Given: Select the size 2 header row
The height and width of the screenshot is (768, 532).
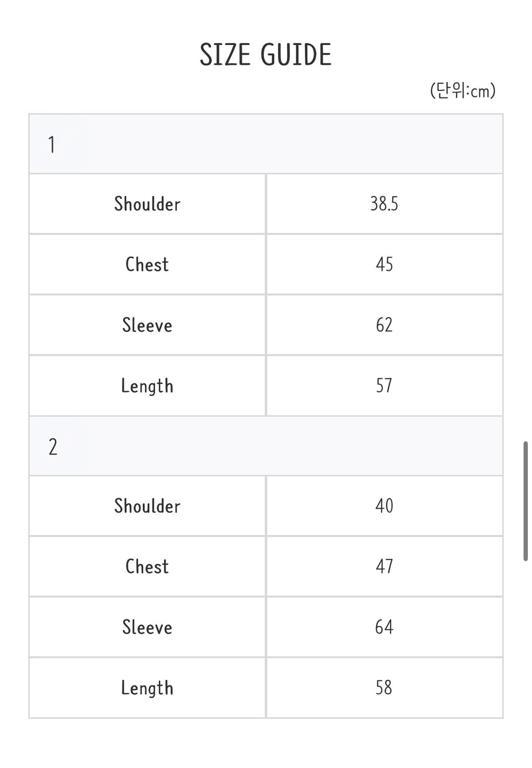Looking at the screenshot, I should click(265, 446).
